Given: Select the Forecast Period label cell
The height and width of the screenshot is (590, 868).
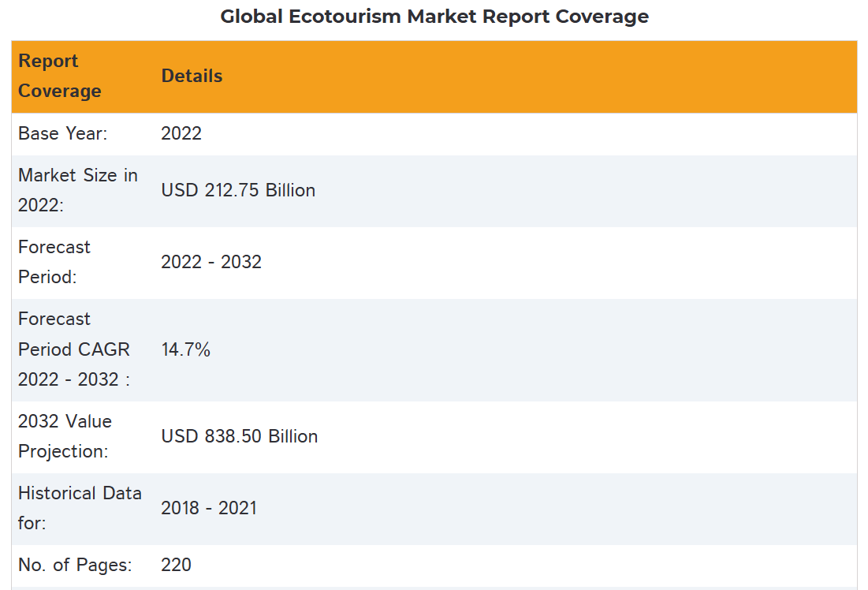Looking at the screenshot, I should [x=54, y=262].
